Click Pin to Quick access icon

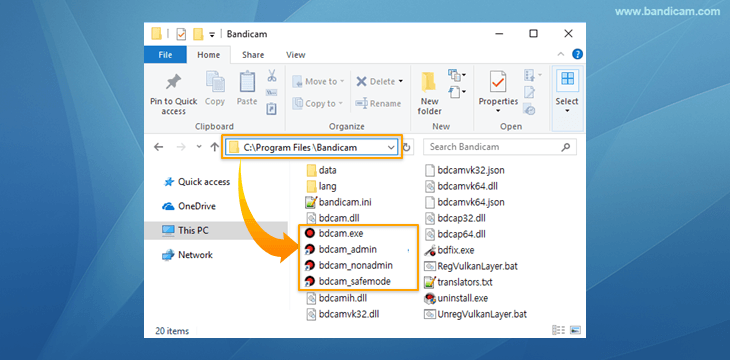point(173,82)
